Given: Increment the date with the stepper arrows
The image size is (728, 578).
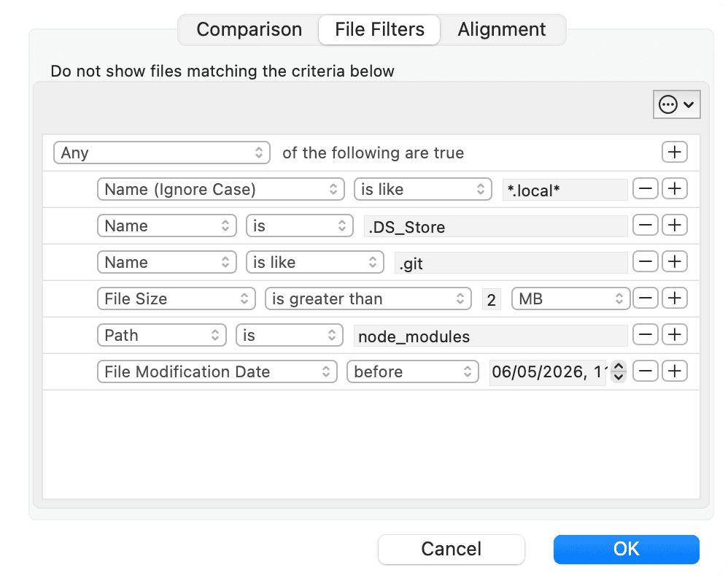Looking at the screenshot, I should pos(618,366).
